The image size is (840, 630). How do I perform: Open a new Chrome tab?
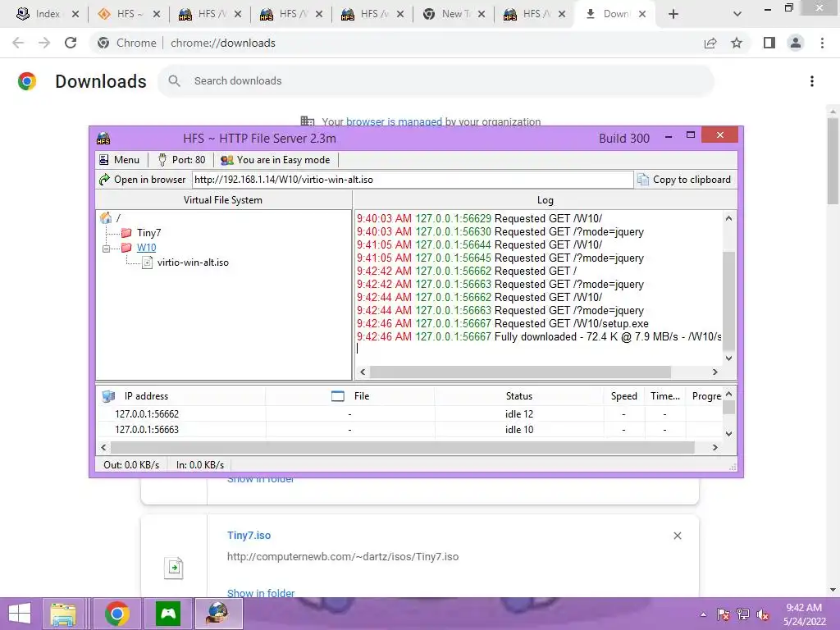[x=673, y=14]
